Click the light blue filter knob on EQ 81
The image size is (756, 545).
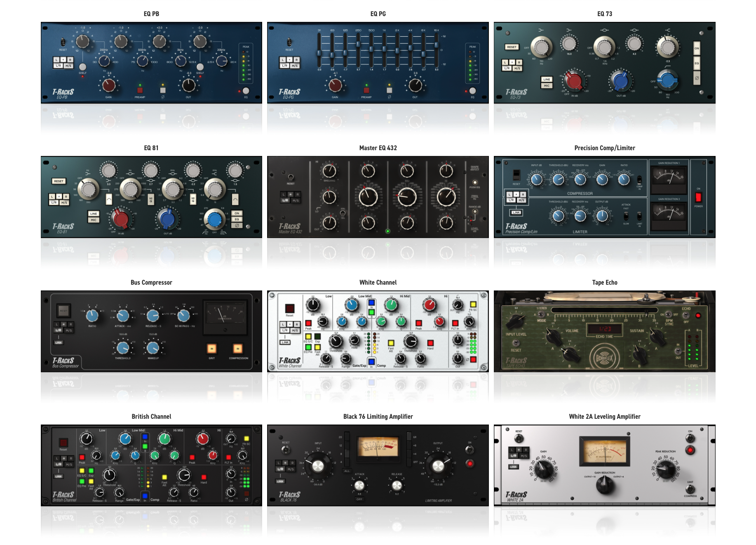[214, 219]
